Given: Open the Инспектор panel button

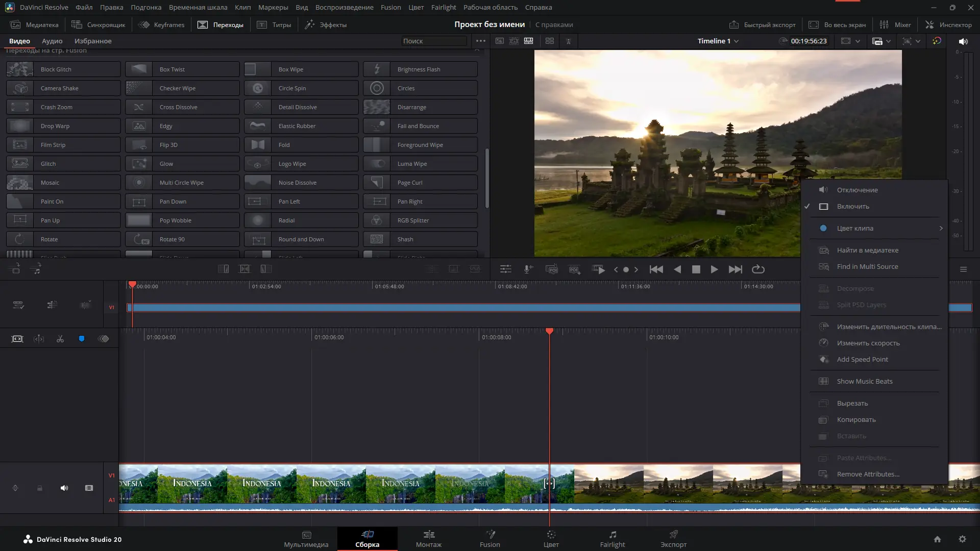Looking at the screenshot, I should point(948,24).
